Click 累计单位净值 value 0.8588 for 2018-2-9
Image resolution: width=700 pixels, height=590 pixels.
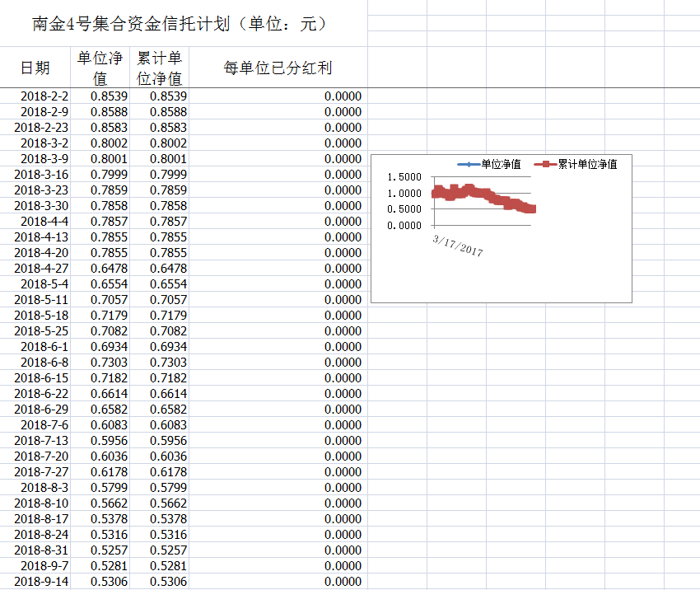160,112
